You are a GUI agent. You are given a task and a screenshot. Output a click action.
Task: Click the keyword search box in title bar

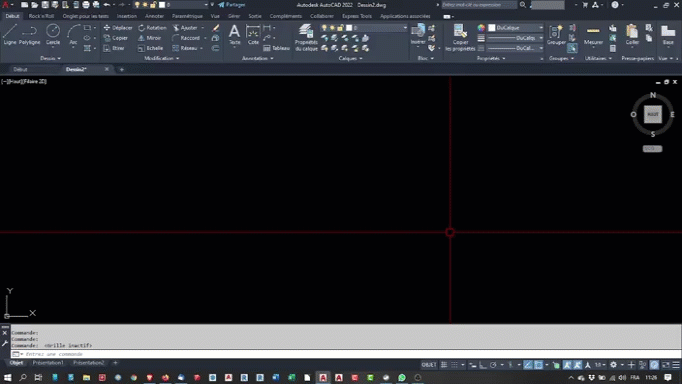479,5
